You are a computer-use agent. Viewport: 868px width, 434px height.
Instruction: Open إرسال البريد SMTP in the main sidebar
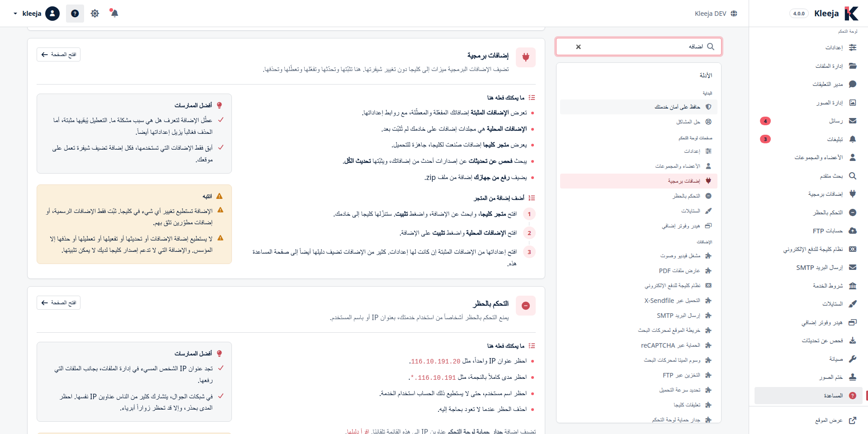point(808,267)
